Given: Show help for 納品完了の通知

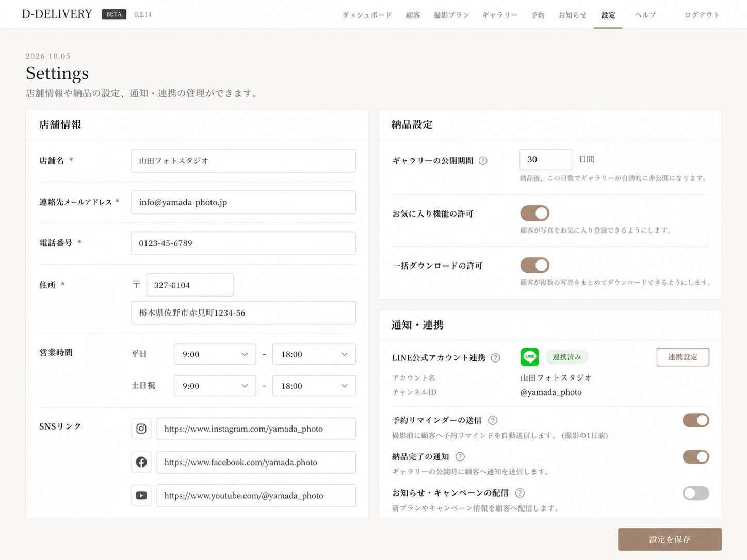Looking at the screenshot, I should pyautogui.click(x=460, y=457).
